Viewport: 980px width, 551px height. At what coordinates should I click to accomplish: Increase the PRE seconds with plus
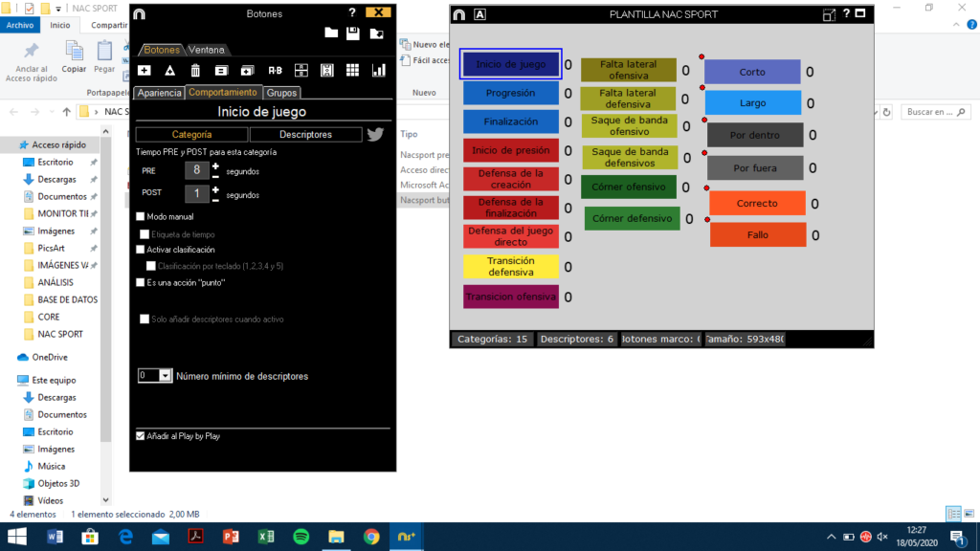[x=215, y=166]
